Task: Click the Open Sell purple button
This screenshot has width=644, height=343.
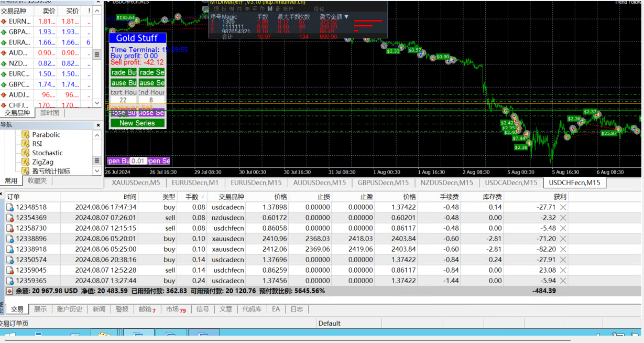Action: pos(159,161)
